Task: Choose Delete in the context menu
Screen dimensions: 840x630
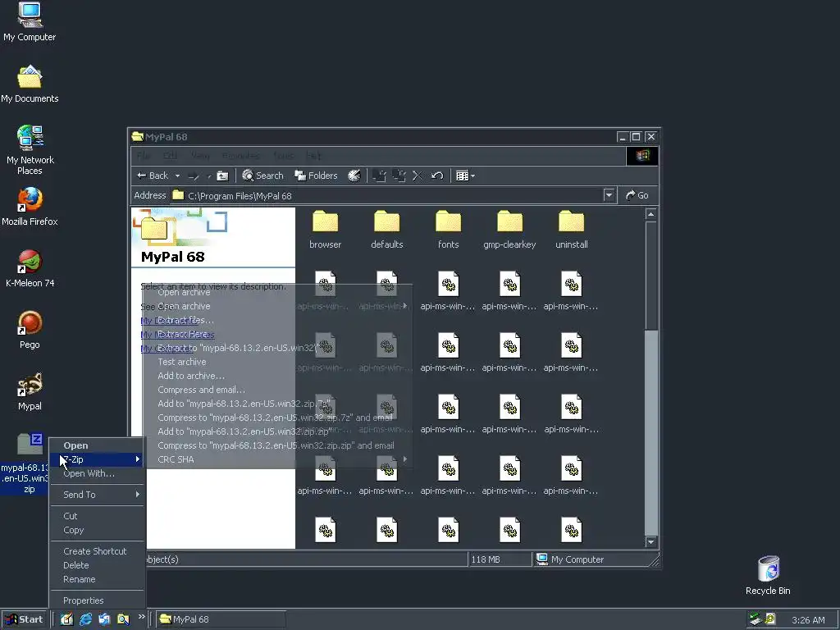Action: (x=97, y=565)
